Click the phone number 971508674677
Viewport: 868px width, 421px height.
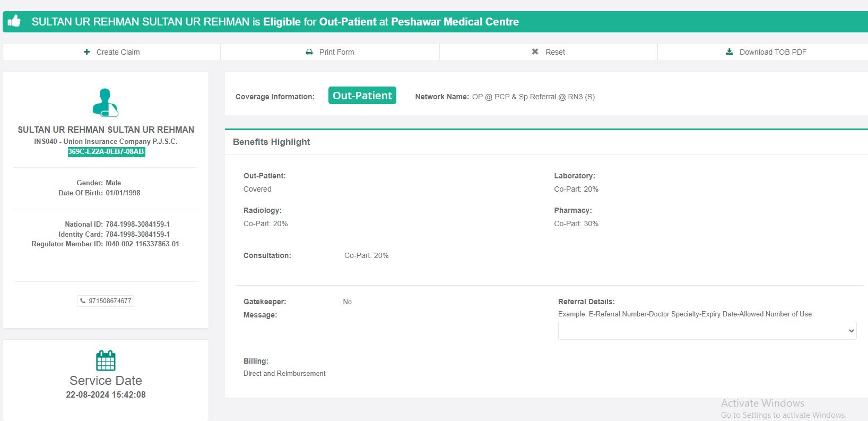110,301
